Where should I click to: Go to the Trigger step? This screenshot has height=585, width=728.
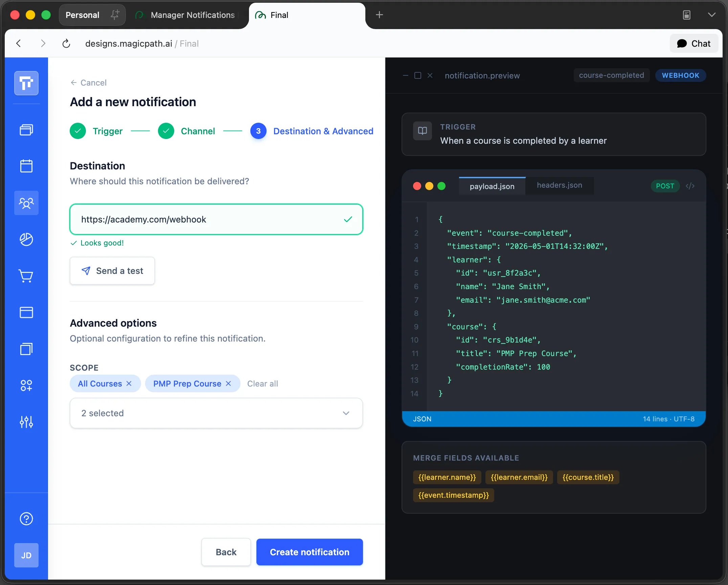(x=96, y=131)
